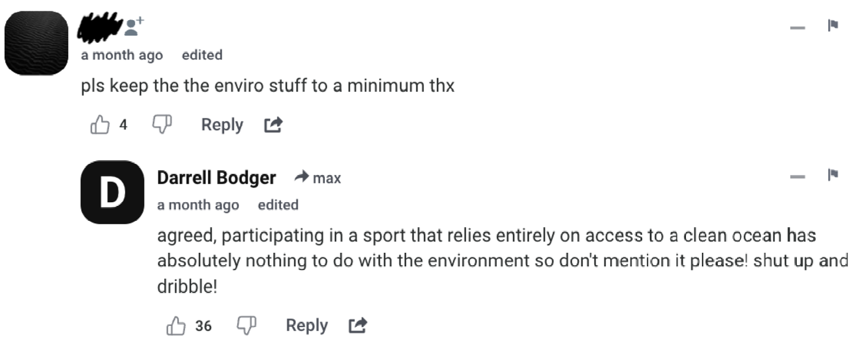868x337 pixels.
Task: Collapse the top comment thread
Action: (798, 27)
